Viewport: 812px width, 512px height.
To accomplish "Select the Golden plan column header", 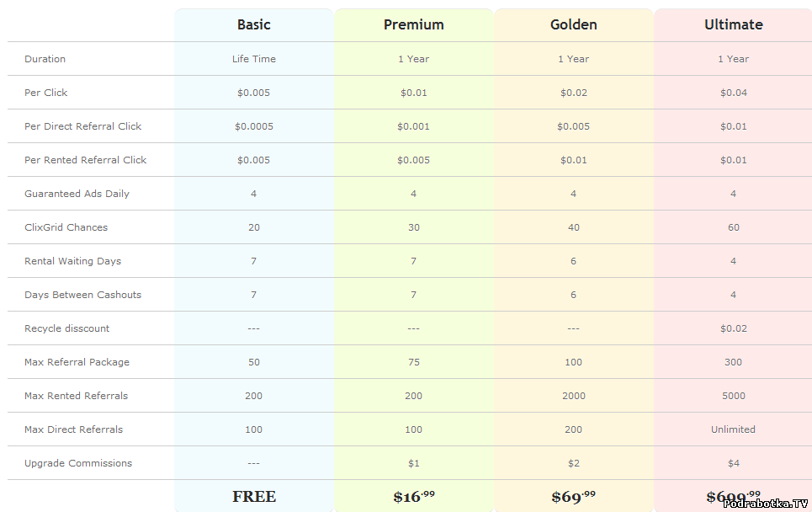I will (573, 24).
